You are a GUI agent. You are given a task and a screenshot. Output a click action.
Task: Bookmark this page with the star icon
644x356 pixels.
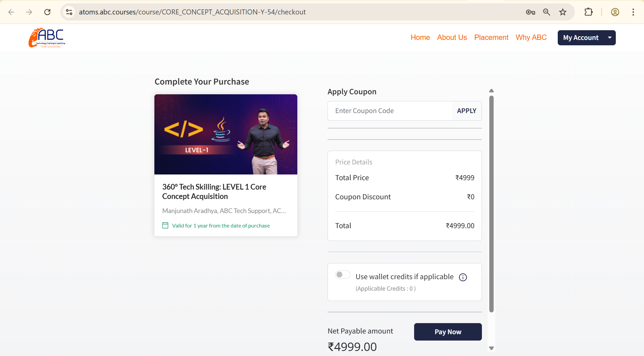click(x=563, y=12)
